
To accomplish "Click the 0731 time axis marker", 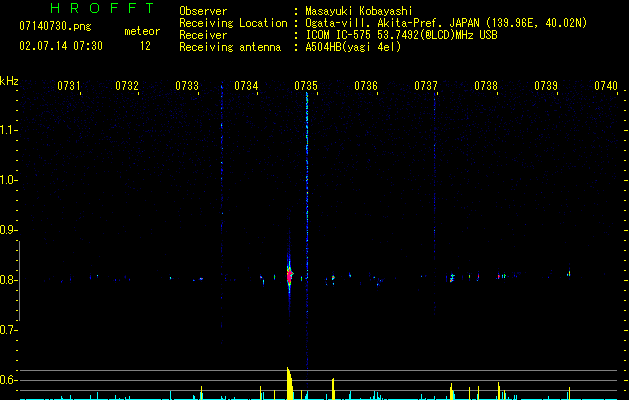I will tap(69, 86).
